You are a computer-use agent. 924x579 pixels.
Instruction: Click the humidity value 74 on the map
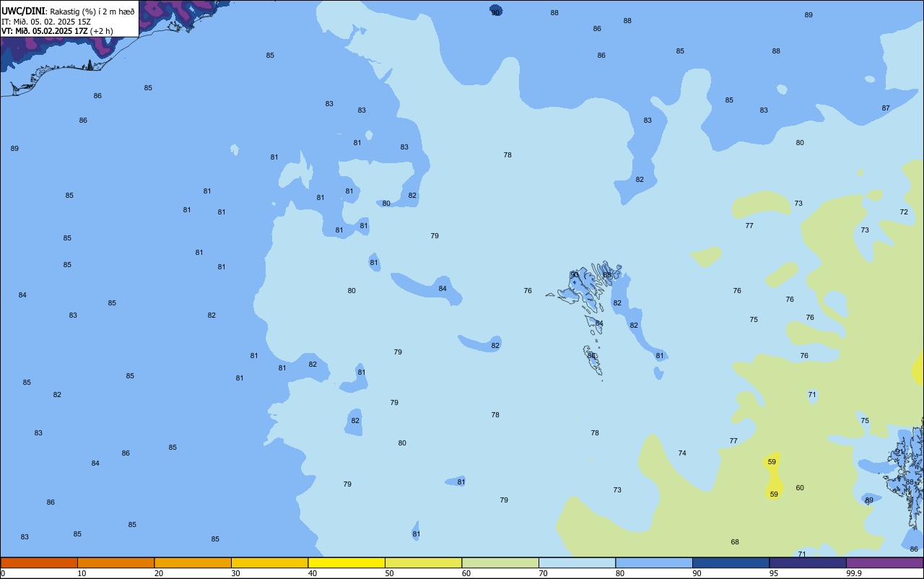click(682, 453)
